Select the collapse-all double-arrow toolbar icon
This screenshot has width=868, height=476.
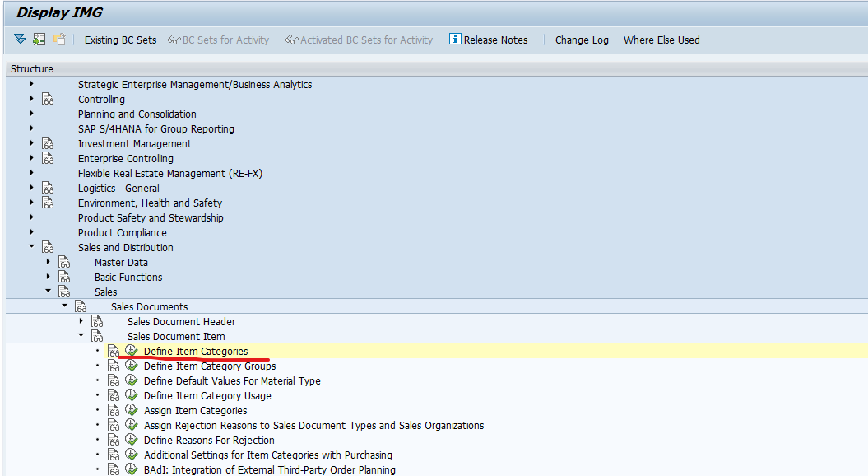[x=19, y=39]
